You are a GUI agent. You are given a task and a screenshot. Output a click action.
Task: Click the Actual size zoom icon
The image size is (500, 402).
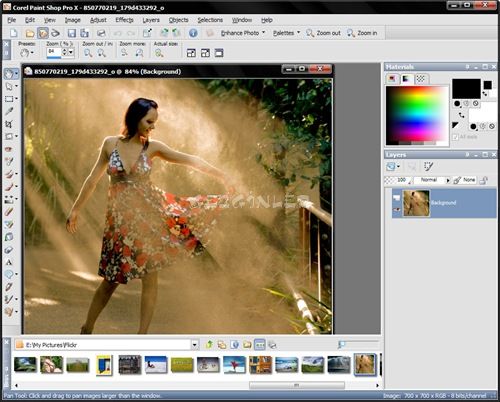(159, 53)
